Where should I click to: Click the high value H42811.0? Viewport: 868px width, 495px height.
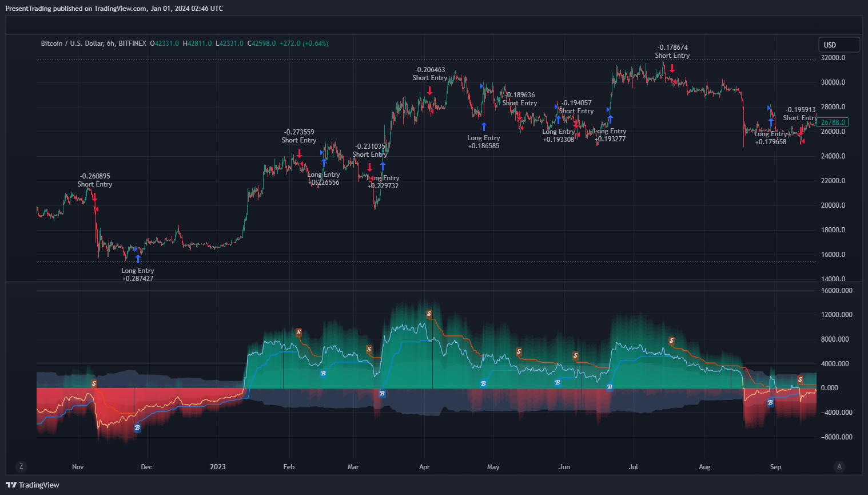click(x=197, y=43)
